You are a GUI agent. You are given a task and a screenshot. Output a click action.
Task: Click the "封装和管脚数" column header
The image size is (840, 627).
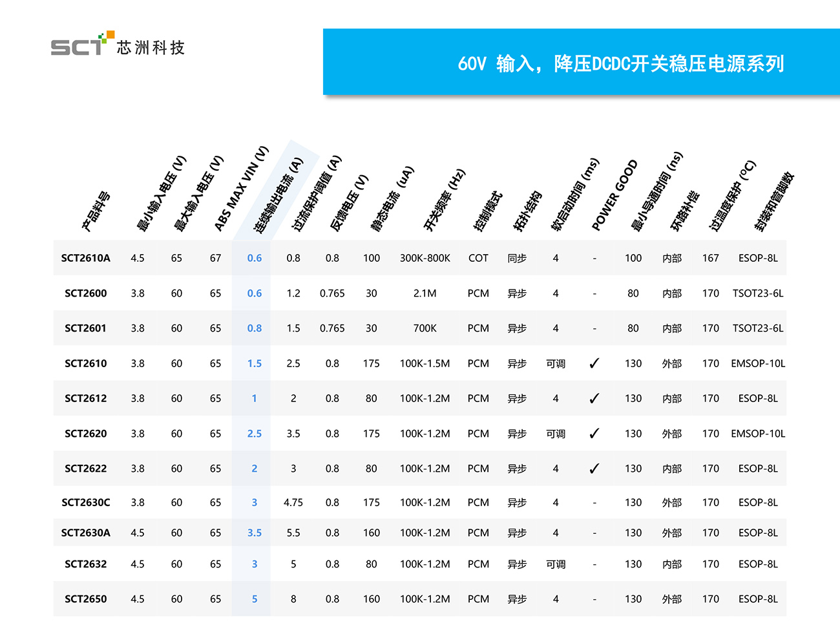click(x=773, y=202)
